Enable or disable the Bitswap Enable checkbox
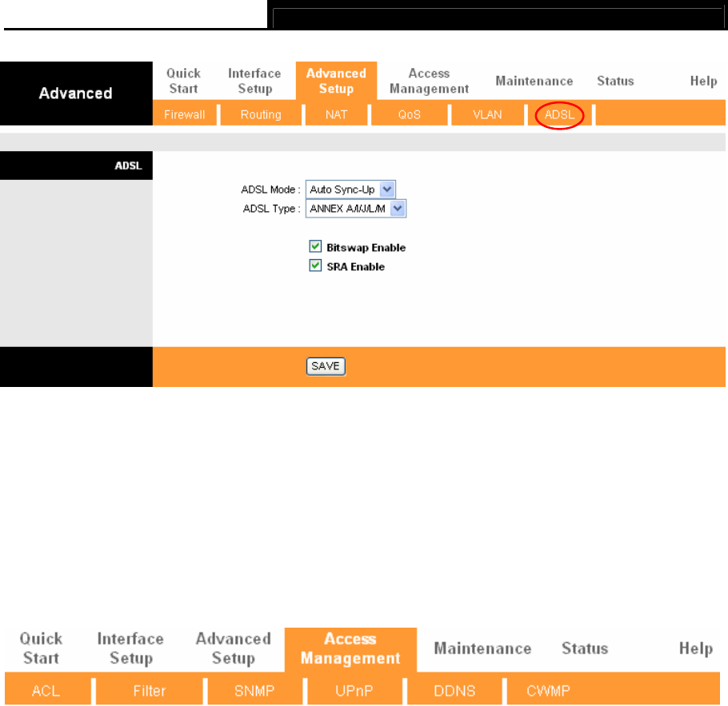Image resolution: width=728 pixels, height=706 pixels. [x=315, y=246]
